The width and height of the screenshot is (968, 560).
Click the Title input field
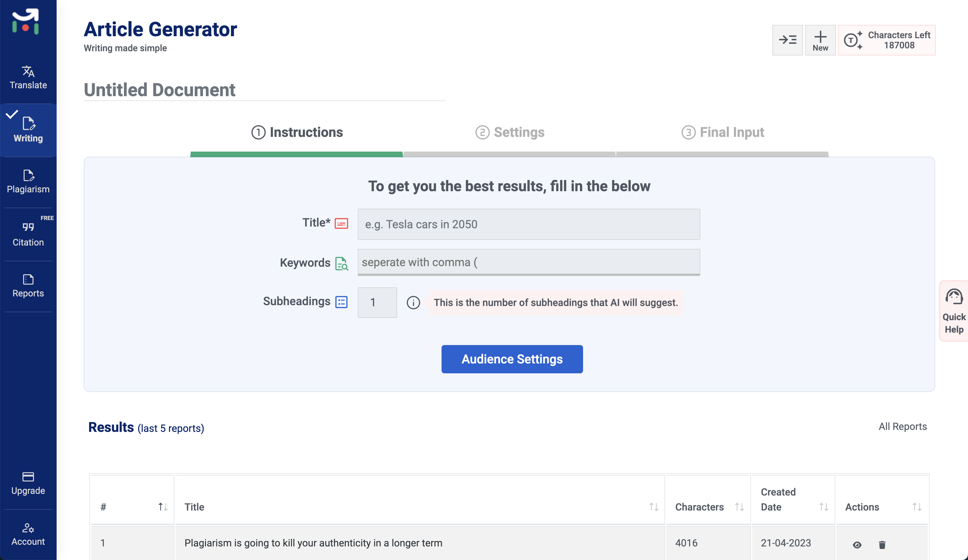(528, 224)
